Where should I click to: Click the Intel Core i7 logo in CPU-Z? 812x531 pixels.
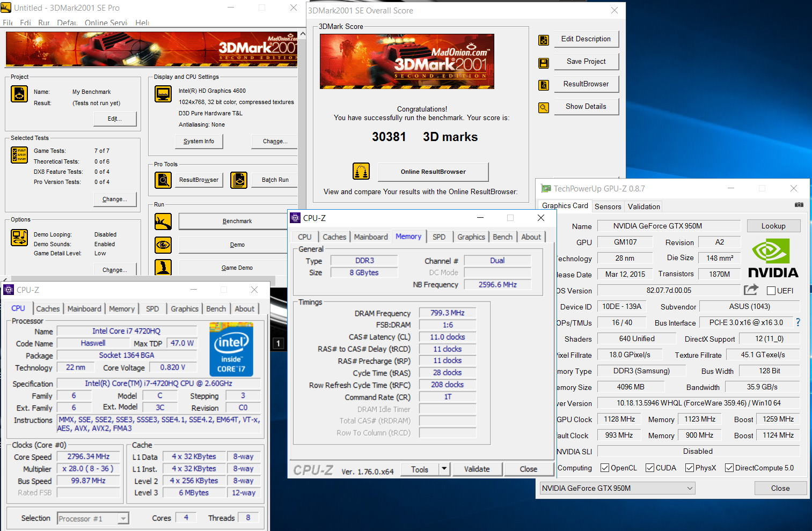[x=231, y=349]
